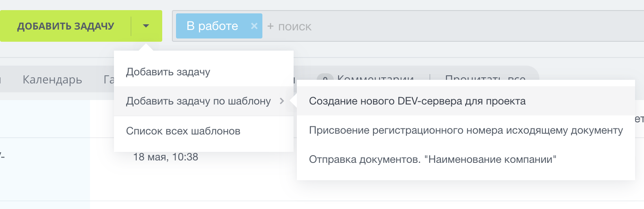Open 'Список всех шаблонов'
Viewport: 644px width, 209px height.
[x=183, y=131]
